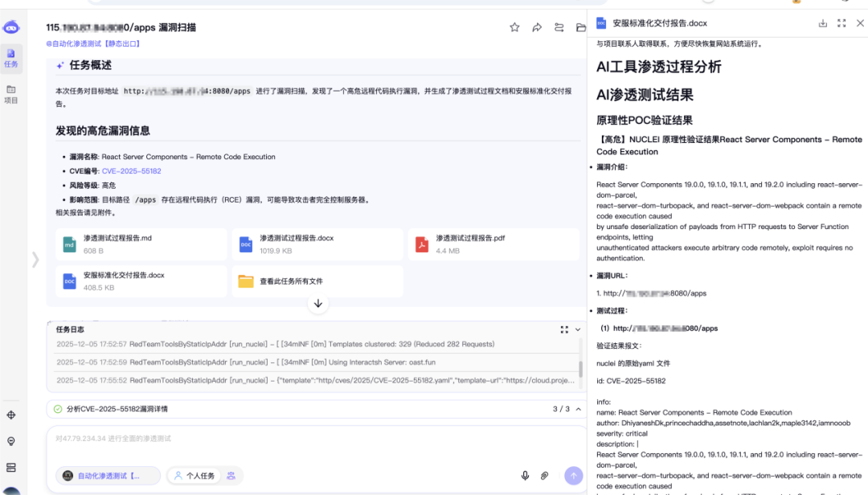Attach a file with paperclip icon
The image size is (868, 495).
(544, 476)
